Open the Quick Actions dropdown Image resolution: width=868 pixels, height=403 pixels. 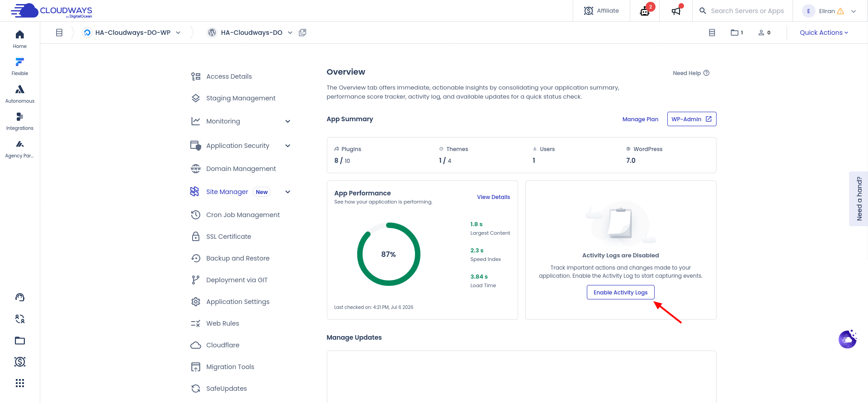[x=824, y=33]
